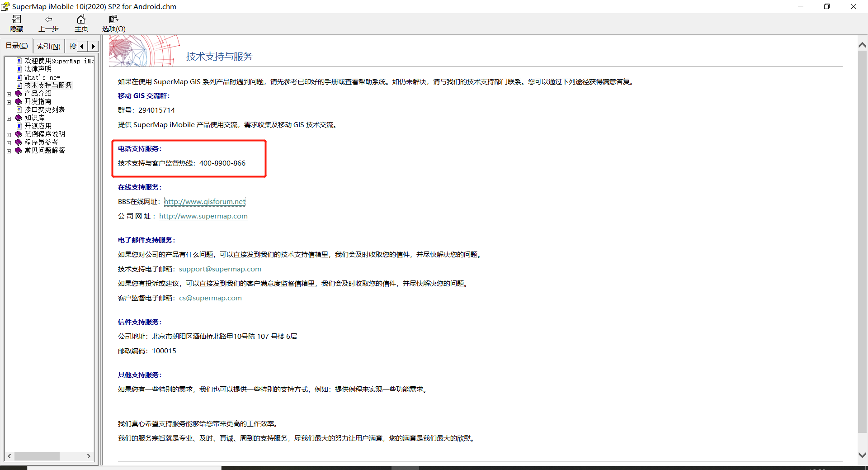
Task: Click the 电话支持服务 heading
Action: coord(140,148)
